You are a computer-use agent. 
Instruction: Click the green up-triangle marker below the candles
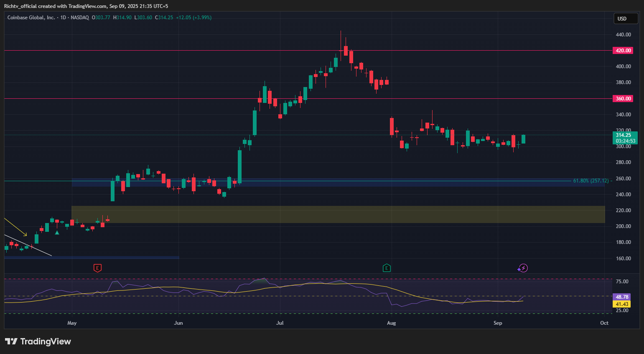pyautogui.click(x=57, y=233)
